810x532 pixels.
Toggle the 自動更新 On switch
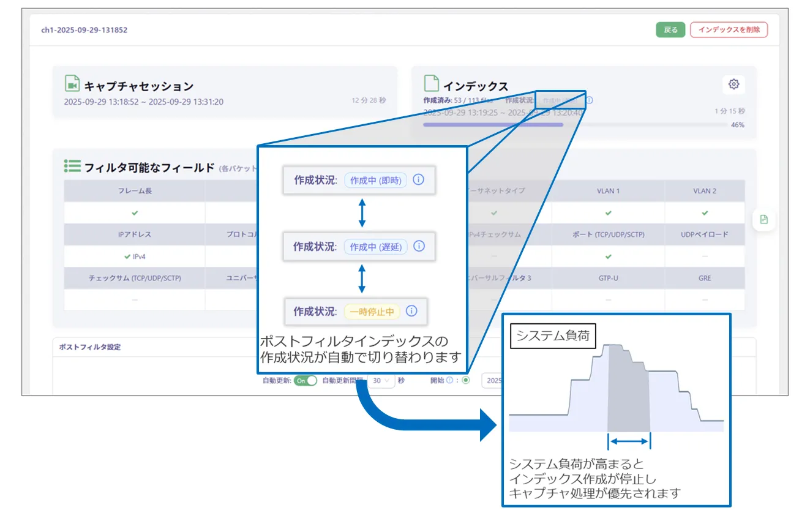point(305,380)
